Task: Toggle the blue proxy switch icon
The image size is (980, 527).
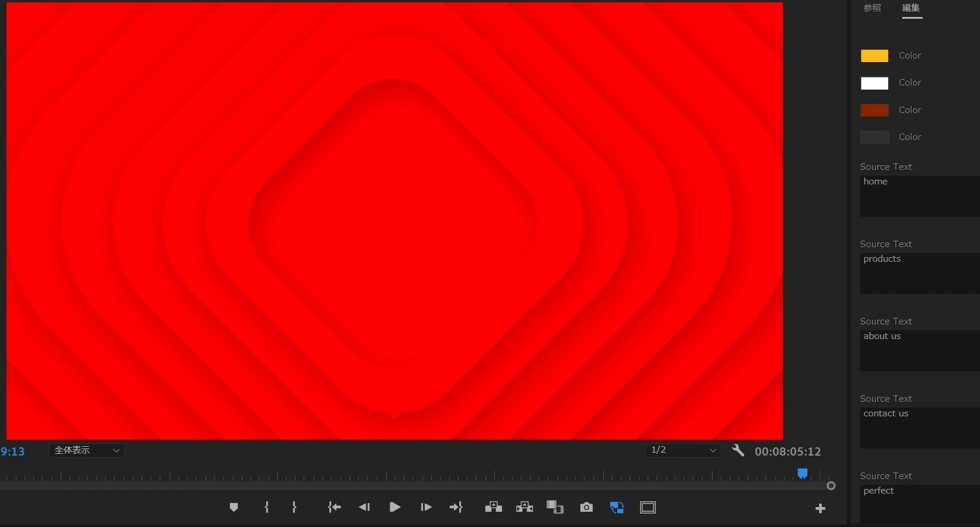Action: click(x=617, y=507)
